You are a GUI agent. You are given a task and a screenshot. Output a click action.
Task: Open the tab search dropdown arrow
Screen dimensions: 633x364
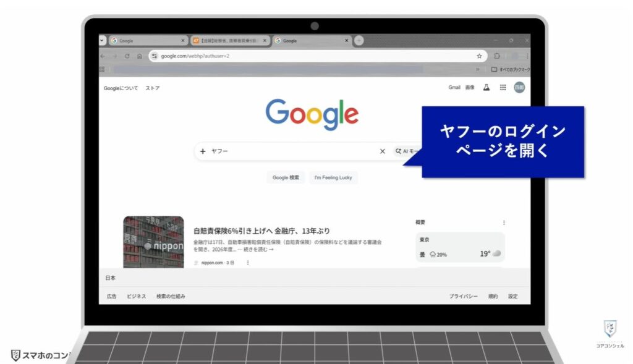click(101, 40)
